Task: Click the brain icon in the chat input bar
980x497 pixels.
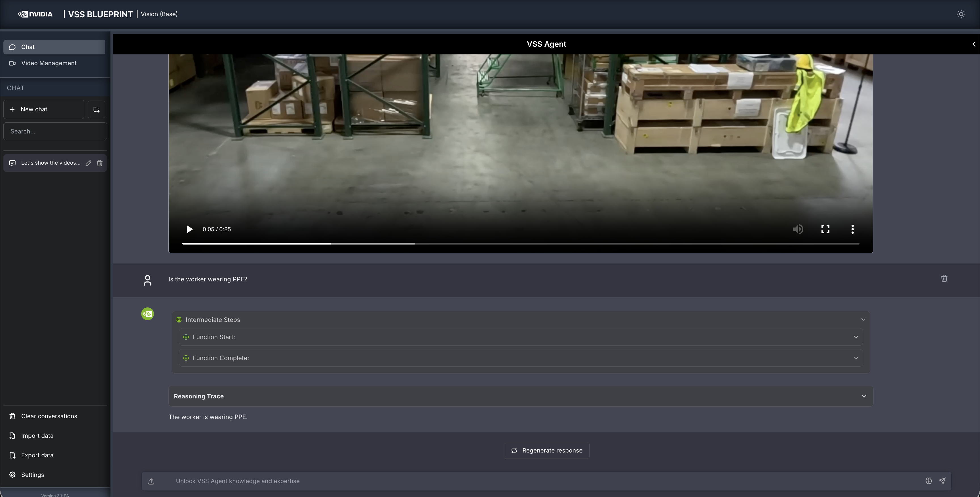Action: [x=929, y=481]
